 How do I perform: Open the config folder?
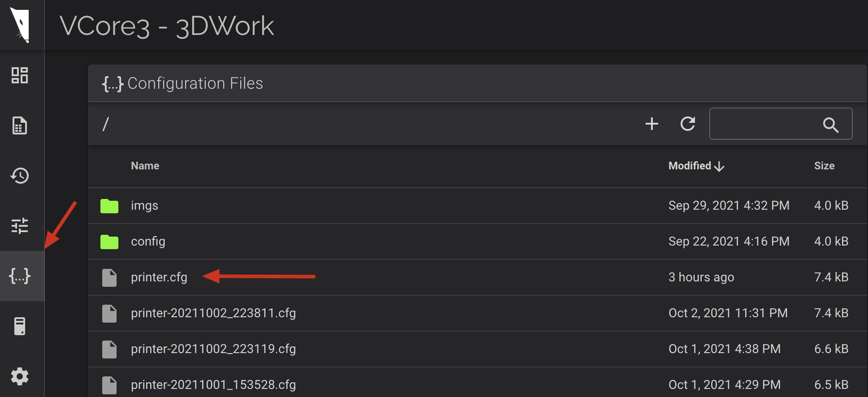tap(148, 242)
